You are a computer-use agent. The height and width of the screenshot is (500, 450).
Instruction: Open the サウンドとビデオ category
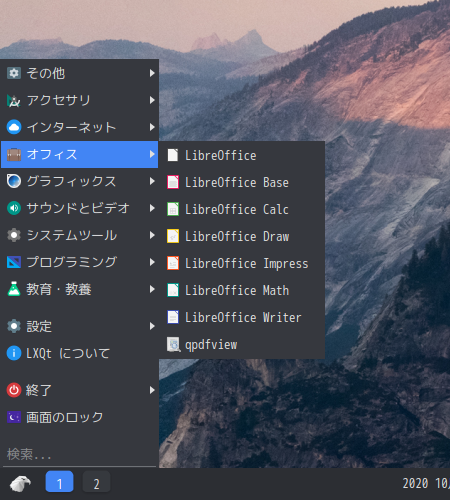(80, 208)
